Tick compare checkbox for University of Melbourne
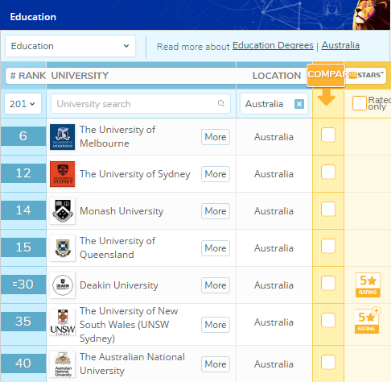Screen dimensions: 392x382 click(x=328, y=135)
